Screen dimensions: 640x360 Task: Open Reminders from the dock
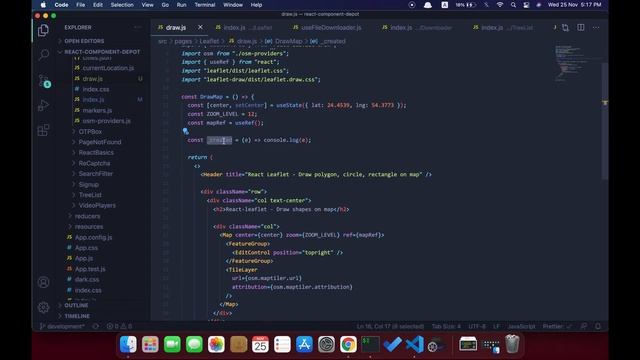click(282, 344)
